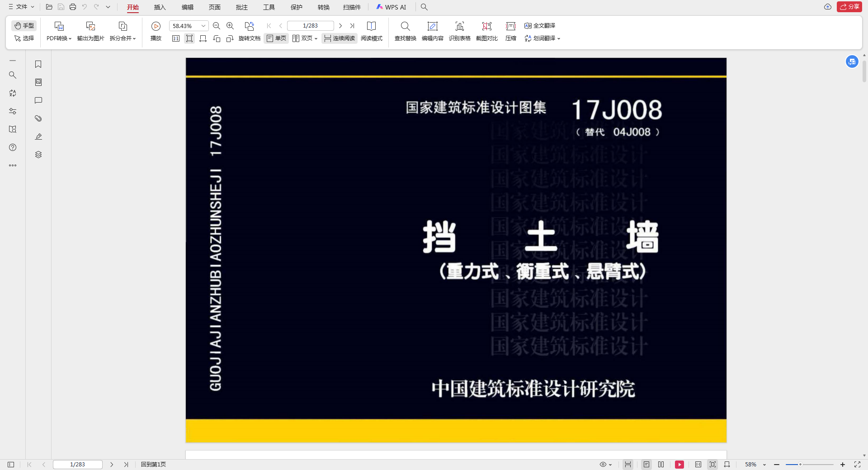Click the 编辑内容 edit content tool
Viewport: 868px width, 470px height.
433,32
